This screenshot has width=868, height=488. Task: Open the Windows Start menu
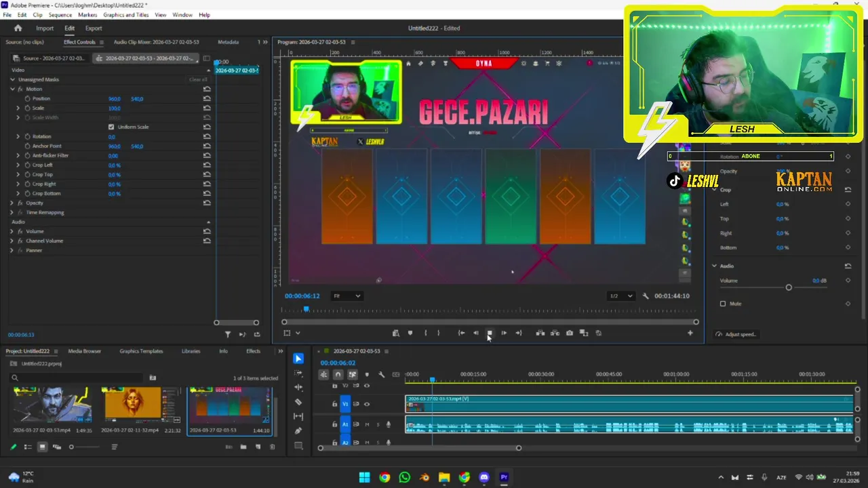pyautogui.click(x=365, y=477)
